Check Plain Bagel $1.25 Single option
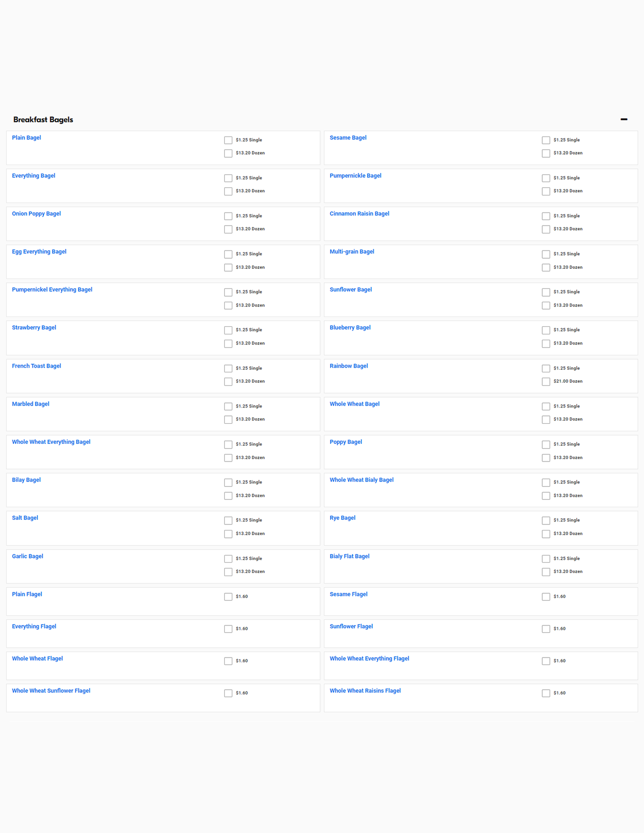 point(228,140)
